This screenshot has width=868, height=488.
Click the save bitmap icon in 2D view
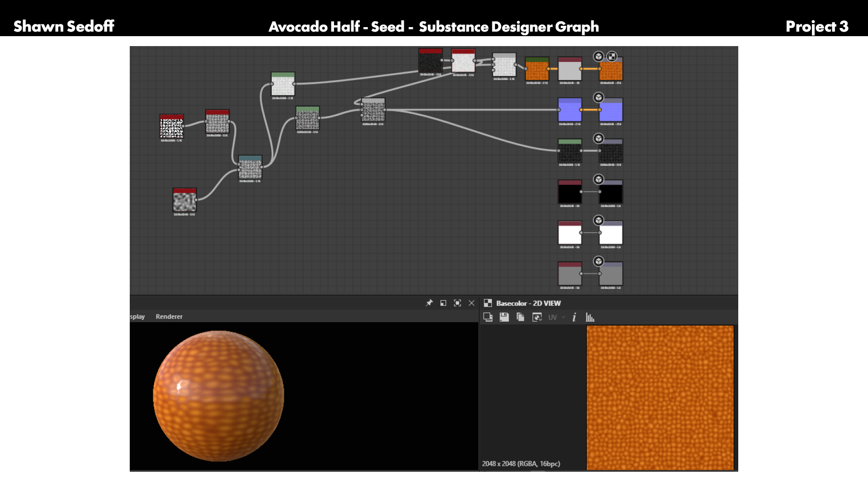(x=504, y=317)
